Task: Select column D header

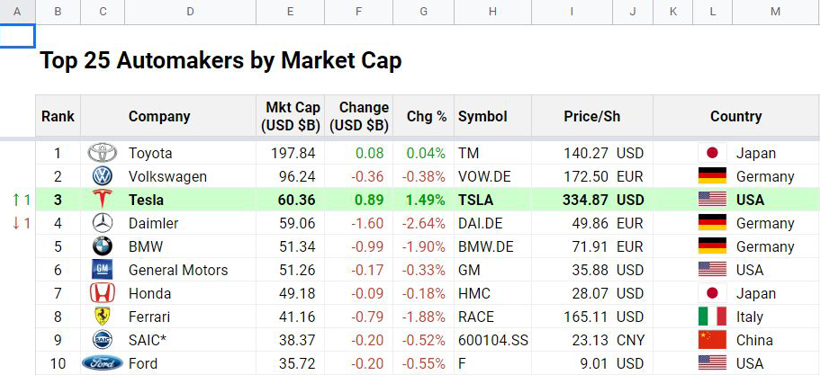Action: click(190, 12)
